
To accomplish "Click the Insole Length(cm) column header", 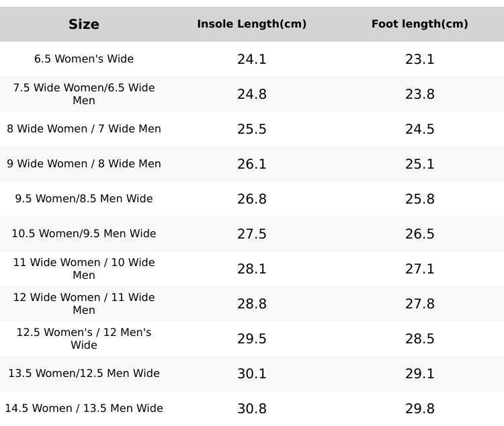I will [x=251, y=24].
